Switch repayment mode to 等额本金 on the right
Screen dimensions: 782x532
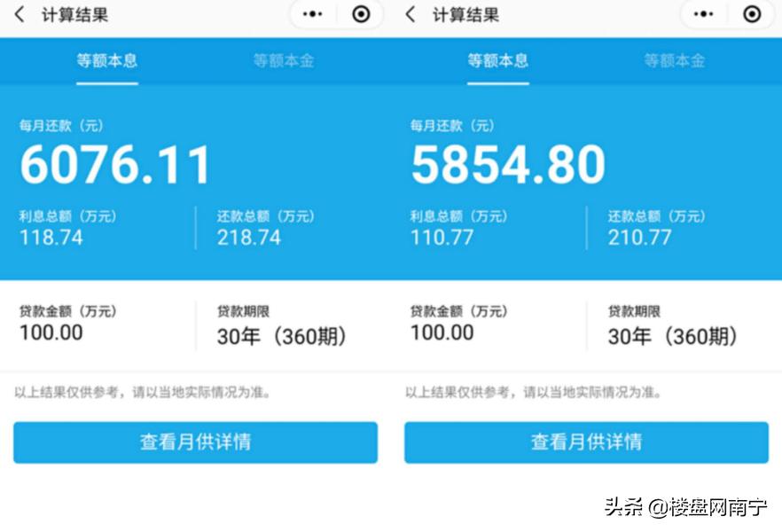pos(674,62)
